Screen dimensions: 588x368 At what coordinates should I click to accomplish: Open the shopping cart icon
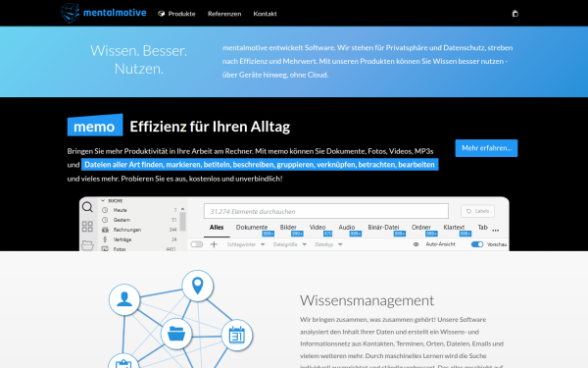[x=514, y=14]
